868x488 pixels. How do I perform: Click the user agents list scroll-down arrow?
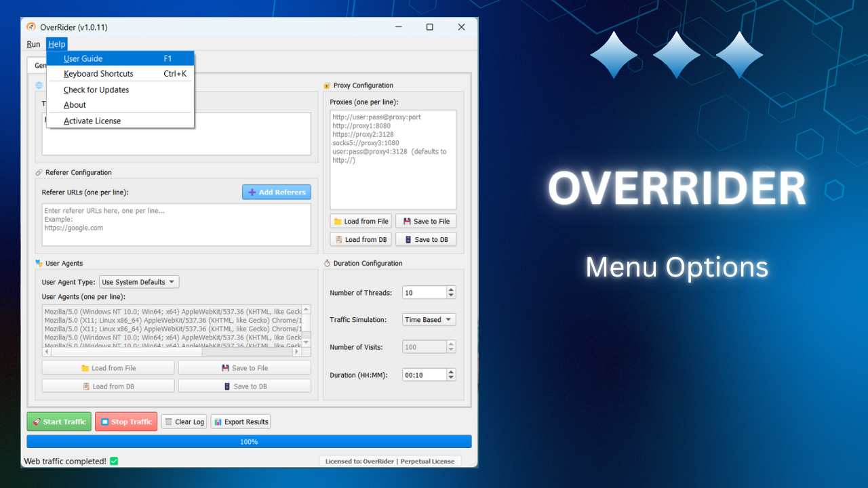click(x=306, y=342)
